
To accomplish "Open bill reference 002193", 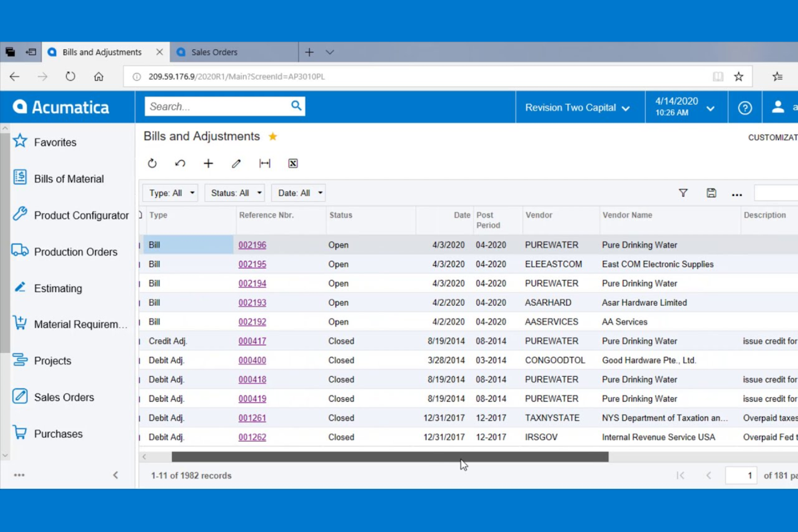I will click(x=252, y=302).
